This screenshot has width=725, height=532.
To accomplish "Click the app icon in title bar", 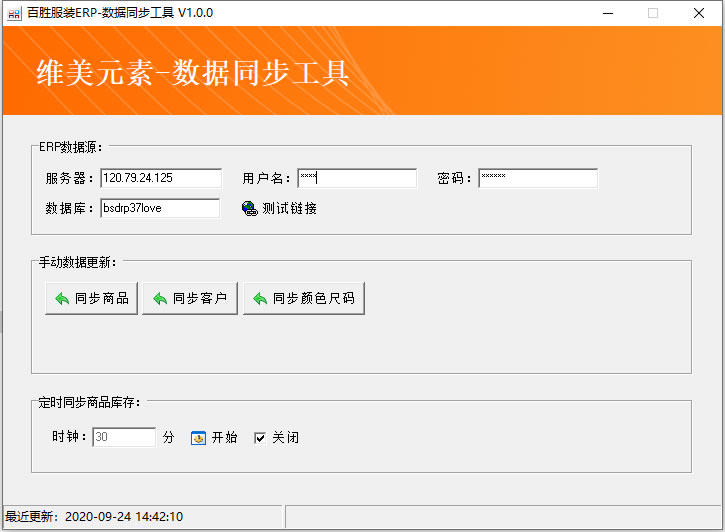I will (x=14, y=13).
